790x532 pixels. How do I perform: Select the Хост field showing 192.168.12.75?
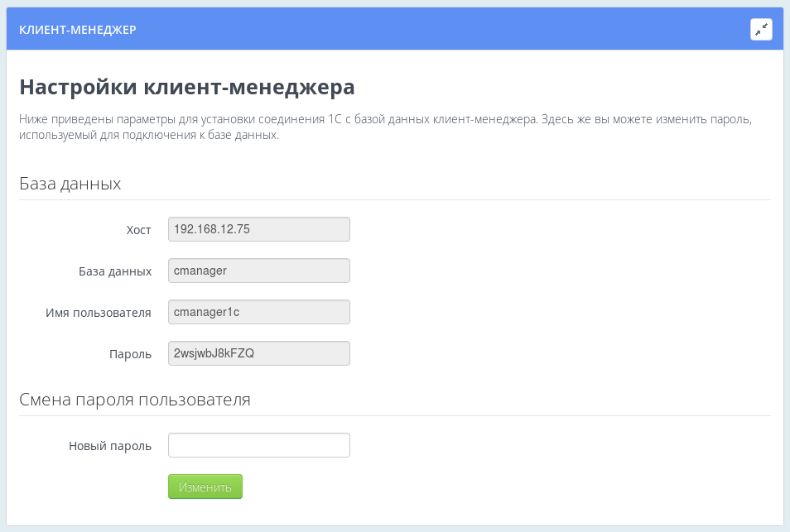pyautogui.click(x=258, y=229)
